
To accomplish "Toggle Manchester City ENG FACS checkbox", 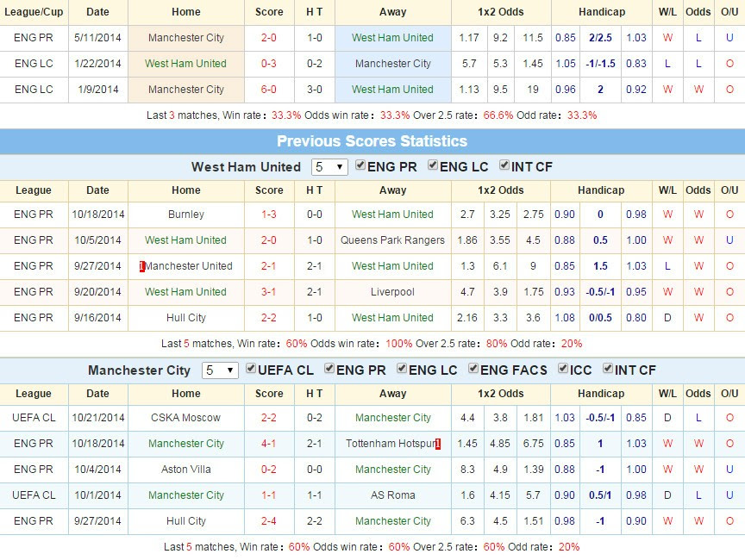I will 473,368.
